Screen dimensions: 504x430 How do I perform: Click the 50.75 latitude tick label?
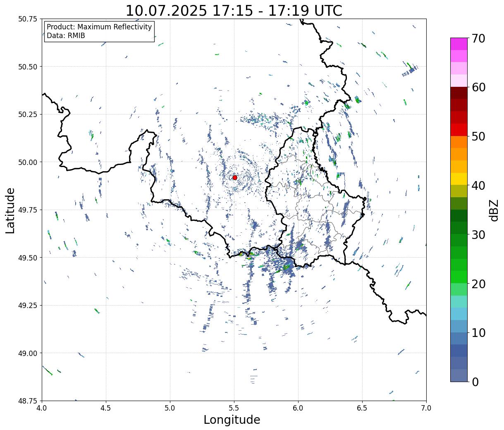[28, 19]
